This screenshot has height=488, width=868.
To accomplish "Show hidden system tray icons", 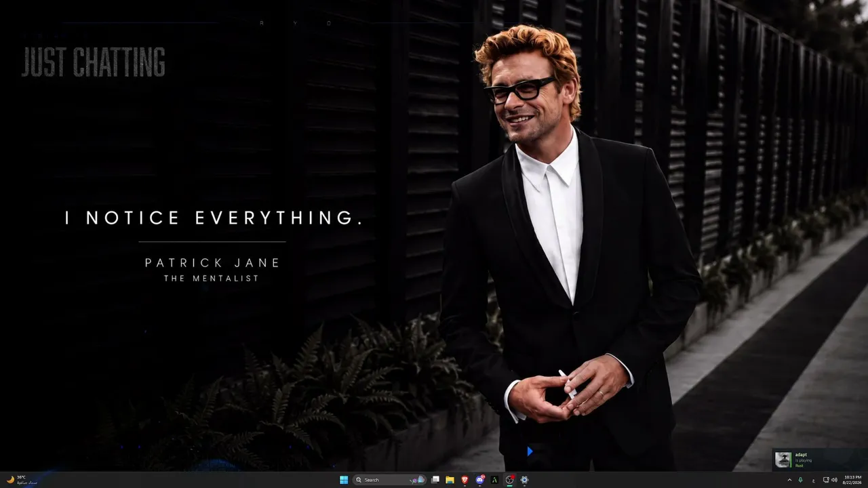I will point(789,480).
